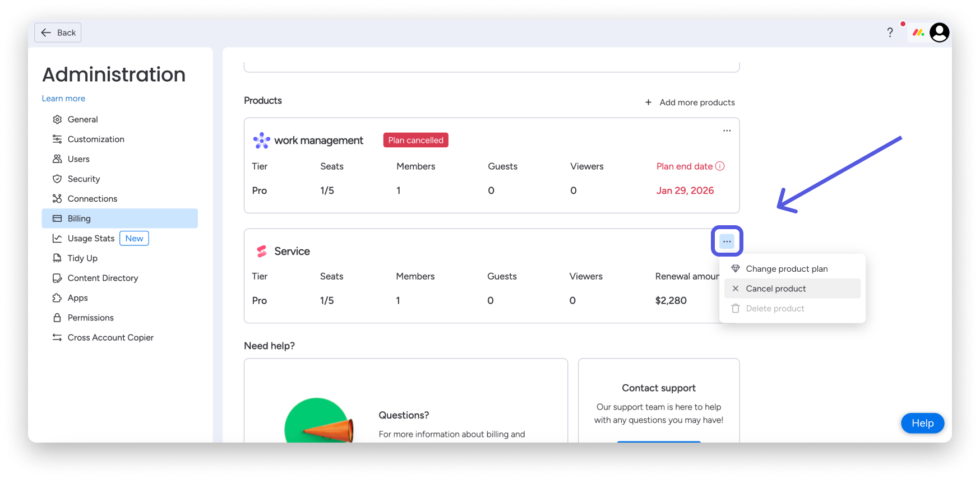
Task: Click the Renewal amount column label
Action: pyautogui.click(x=687, y=276)
